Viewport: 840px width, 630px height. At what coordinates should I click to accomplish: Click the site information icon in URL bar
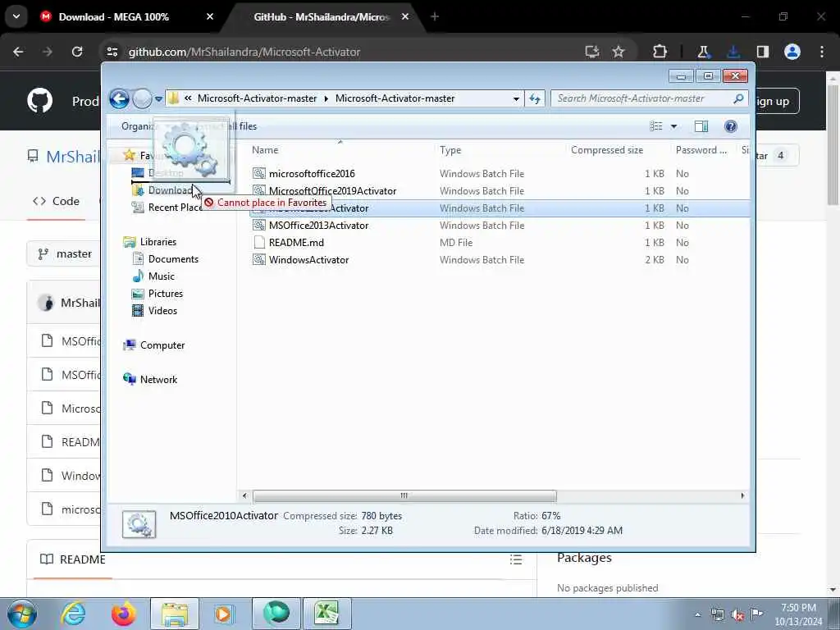click(x=112, y=52)
